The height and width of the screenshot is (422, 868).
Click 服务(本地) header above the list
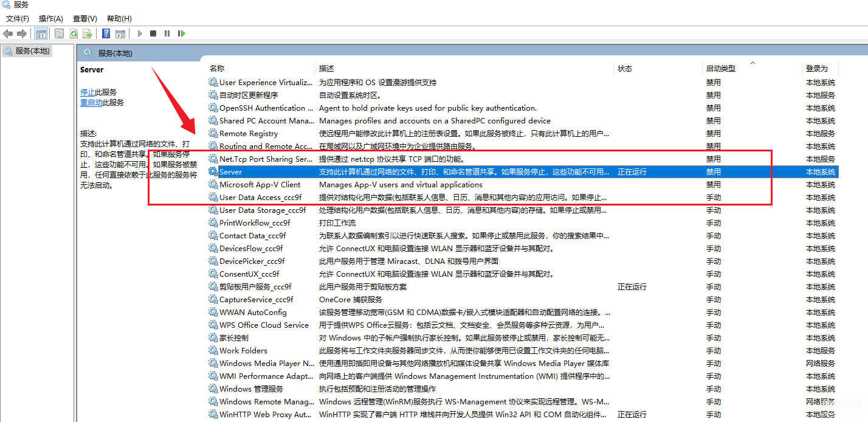point(115,53)
